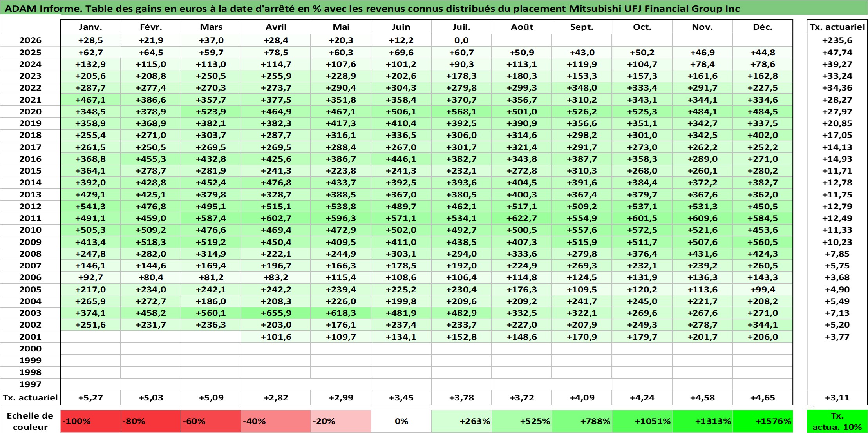Select the 'Mai' column header
The height and width of the screenshot is (433, 868).
(x=341, y=27)
